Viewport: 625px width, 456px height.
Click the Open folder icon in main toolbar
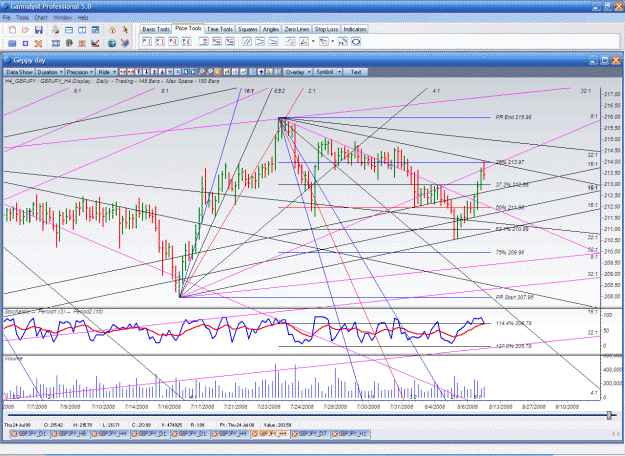26,30
